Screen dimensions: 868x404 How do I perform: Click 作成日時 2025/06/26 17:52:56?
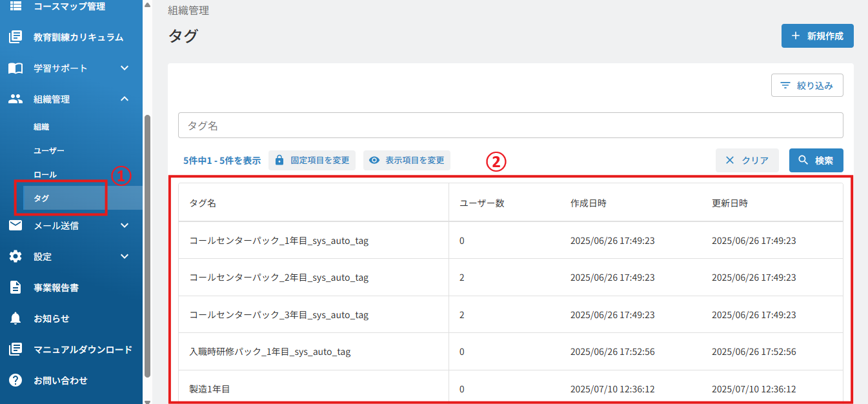point(612,352)
